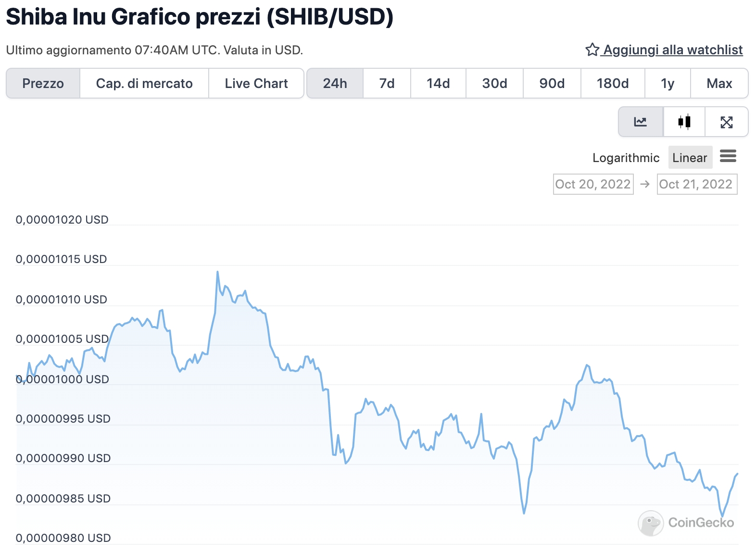Click the 0,00001010 USD axis label
756x552 pixels.
point(61,300)
